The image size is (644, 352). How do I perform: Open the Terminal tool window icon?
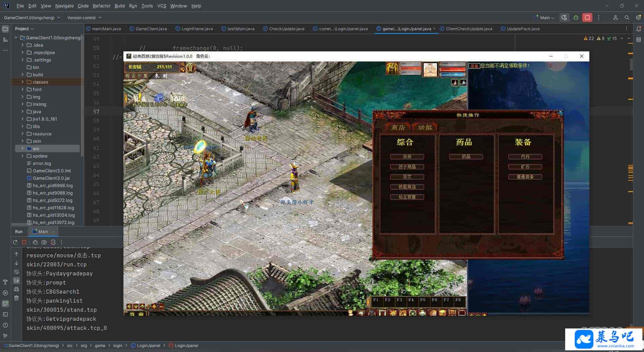(x=5, y=315)
